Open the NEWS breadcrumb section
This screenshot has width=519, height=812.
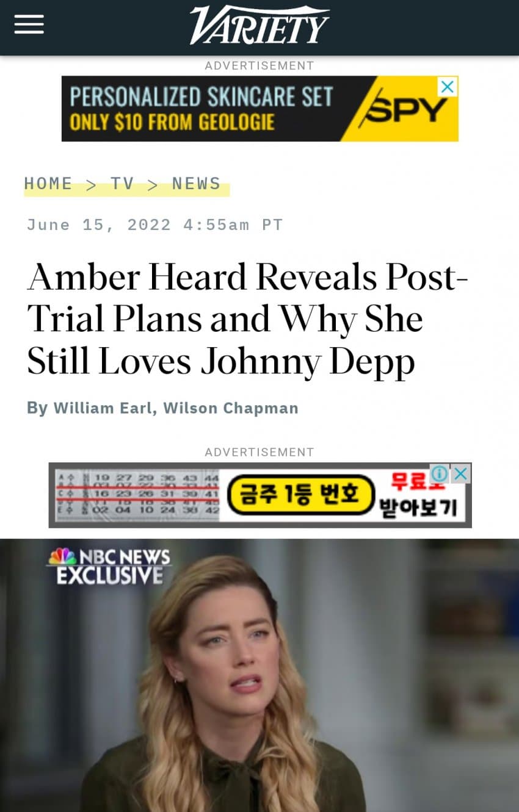click(x=197, y=184)
